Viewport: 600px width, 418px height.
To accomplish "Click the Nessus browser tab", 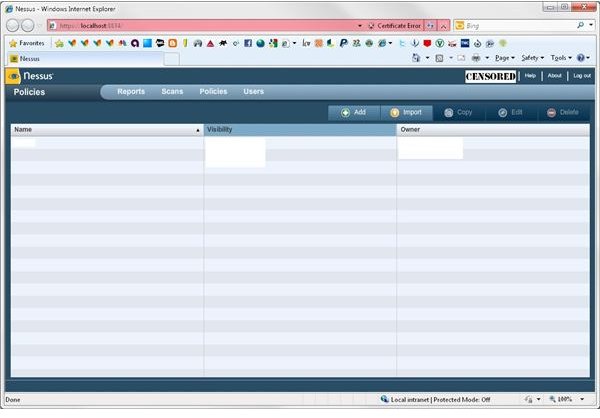I will click(x=86, y=59).
